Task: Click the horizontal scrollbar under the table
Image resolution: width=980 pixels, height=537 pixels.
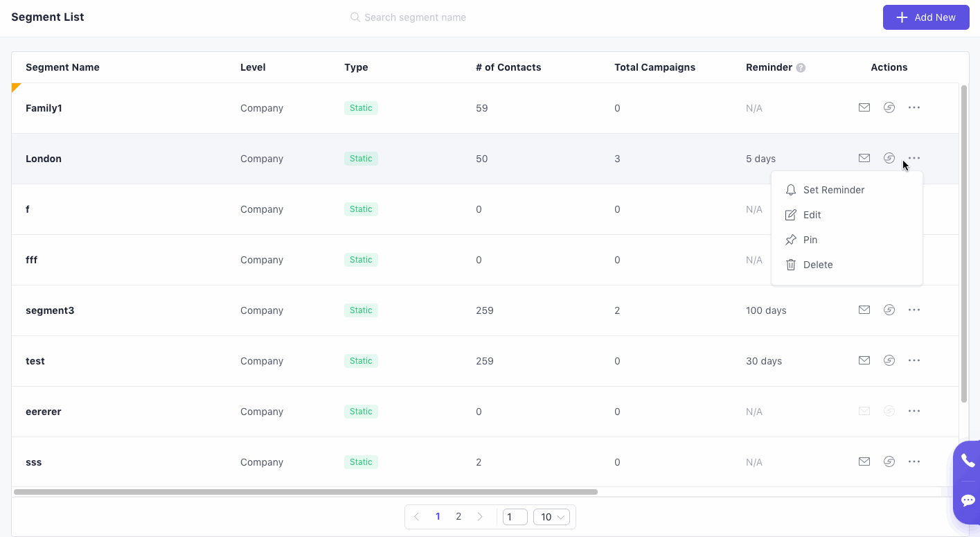Action: pos(305,492)
